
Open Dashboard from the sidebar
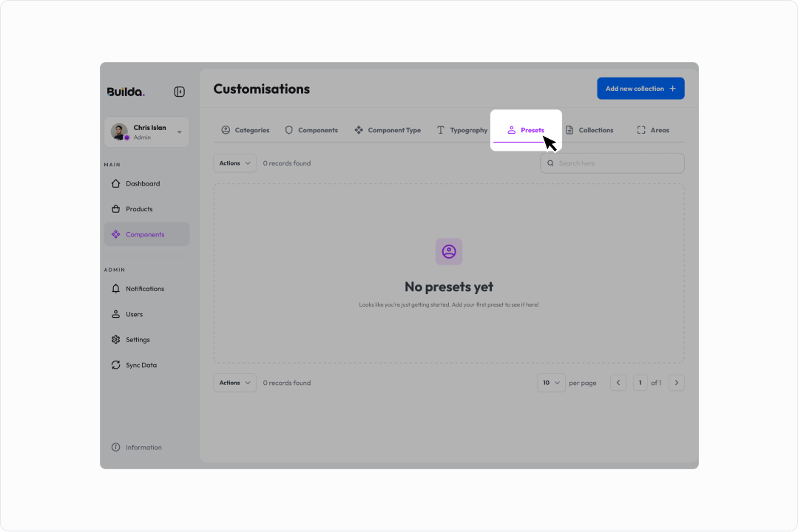pos(146,183)
